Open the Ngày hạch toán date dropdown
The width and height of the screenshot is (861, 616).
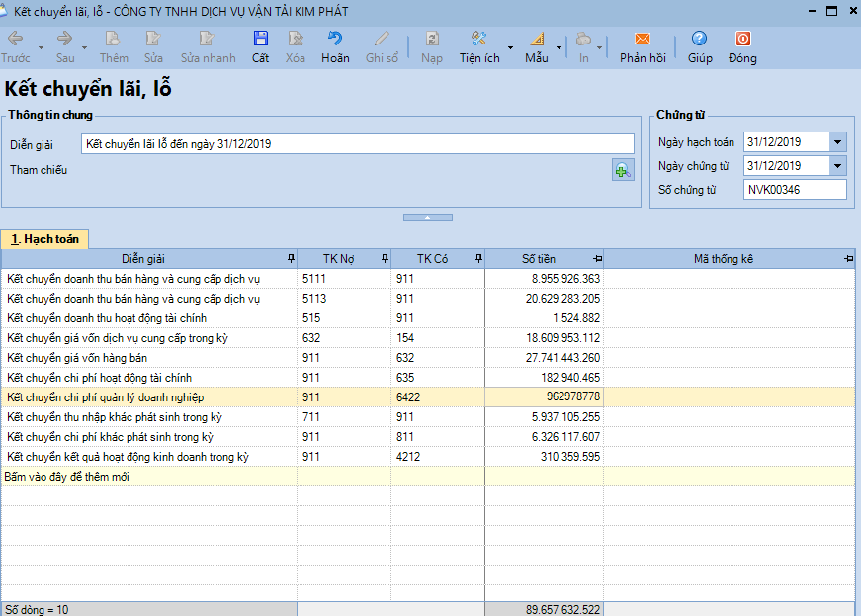click(x=838, y=142)
